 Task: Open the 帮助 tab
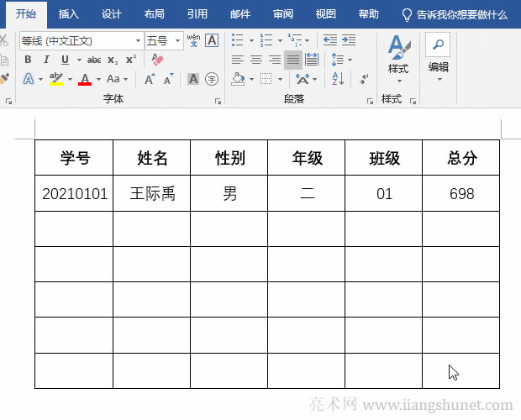(x=369, y=14)
